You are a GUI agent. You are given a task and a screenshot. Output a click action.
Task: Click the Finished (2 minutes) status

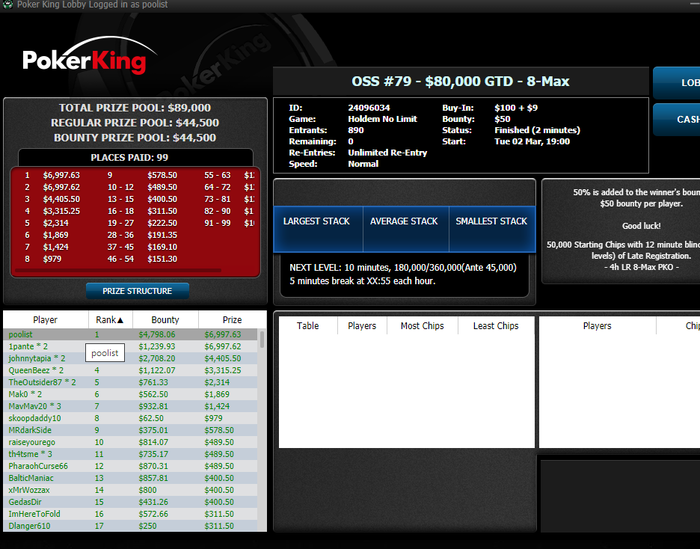tap(537, 130)
